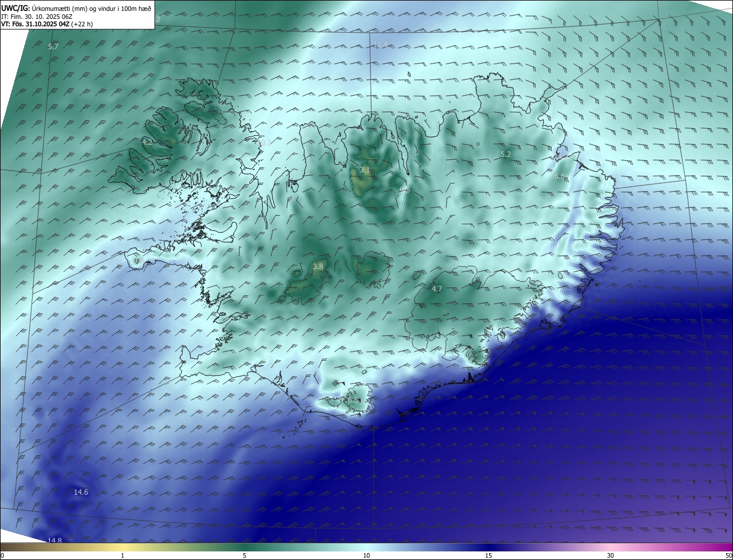Screen dimensions: 733x560
Task: Click the '10' tick label on the color scale
Action: 366,555
